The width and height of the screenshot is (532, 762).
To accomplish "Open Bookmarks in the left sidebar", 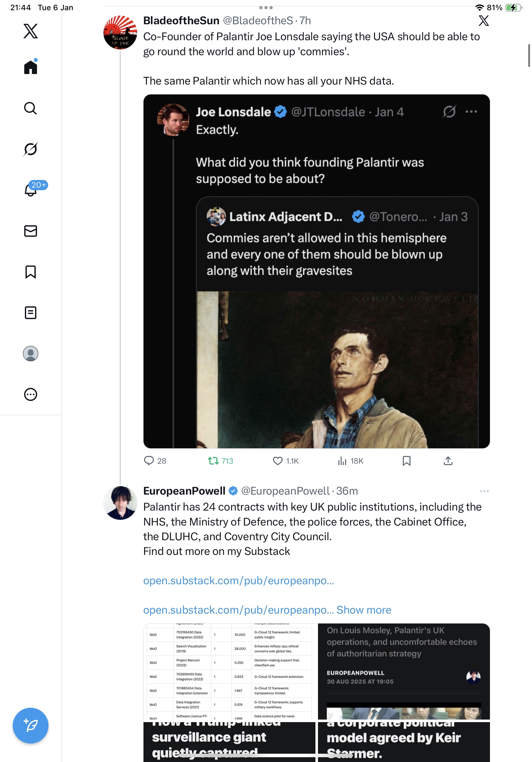I will click(31, 272).
